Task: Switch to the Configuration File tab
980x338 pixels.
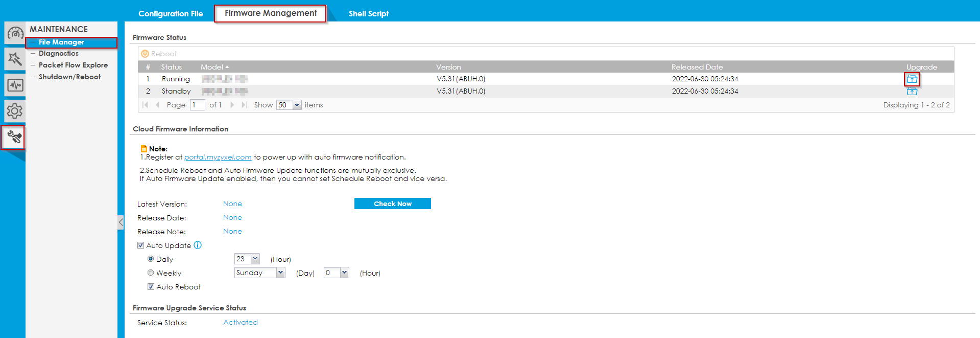Action: click(171, 14)
